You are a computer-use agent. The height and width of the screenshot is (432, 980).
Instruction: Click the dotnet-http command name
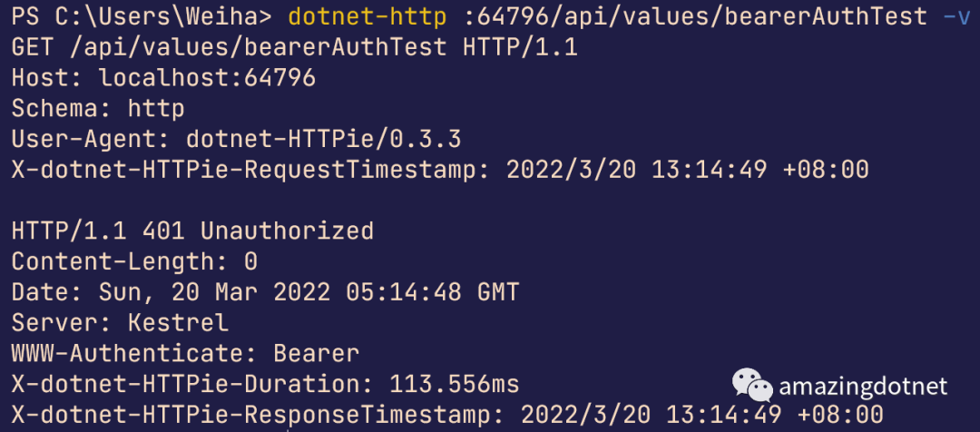point(368,17)
